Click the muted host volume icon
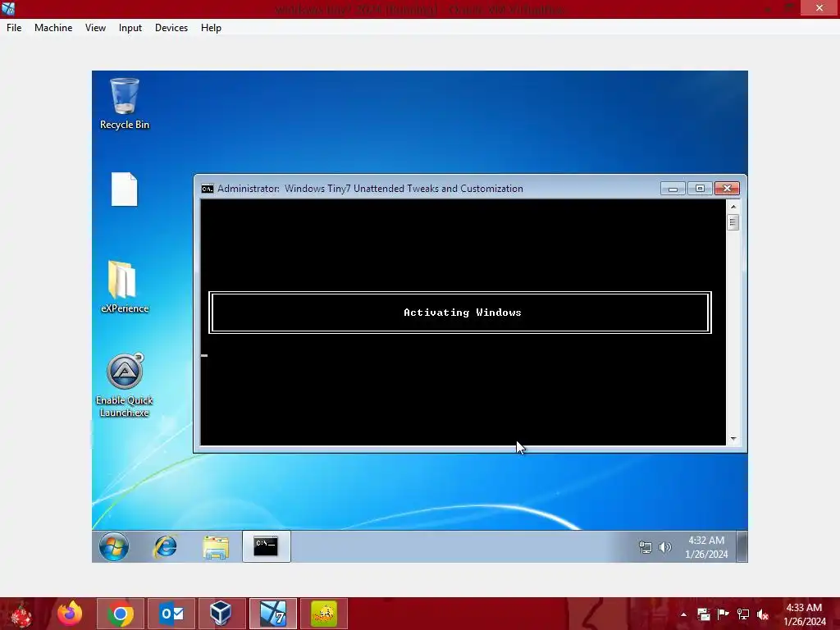This screenshot has width=840, height=630. (762, 614)
